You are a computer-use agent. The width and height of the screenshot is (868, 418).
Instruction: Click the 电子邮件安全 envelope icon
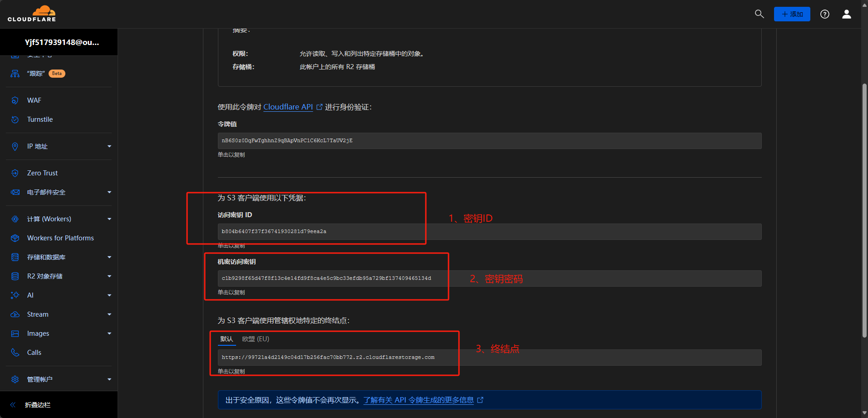coord(15,192)
